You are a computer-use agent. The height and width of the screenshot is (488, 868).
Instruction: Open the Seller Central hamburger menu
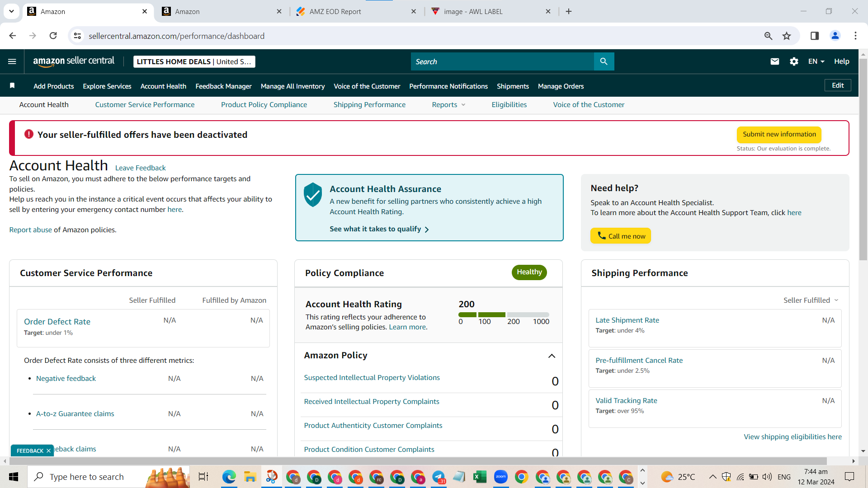point(12,61)
